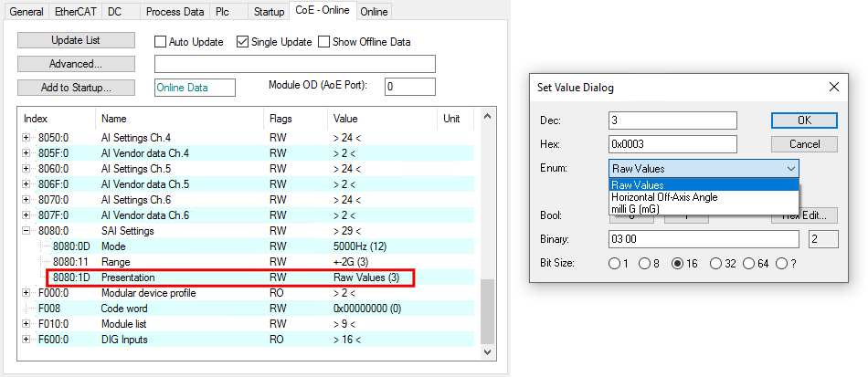Click the Index column header

(58, 119)
